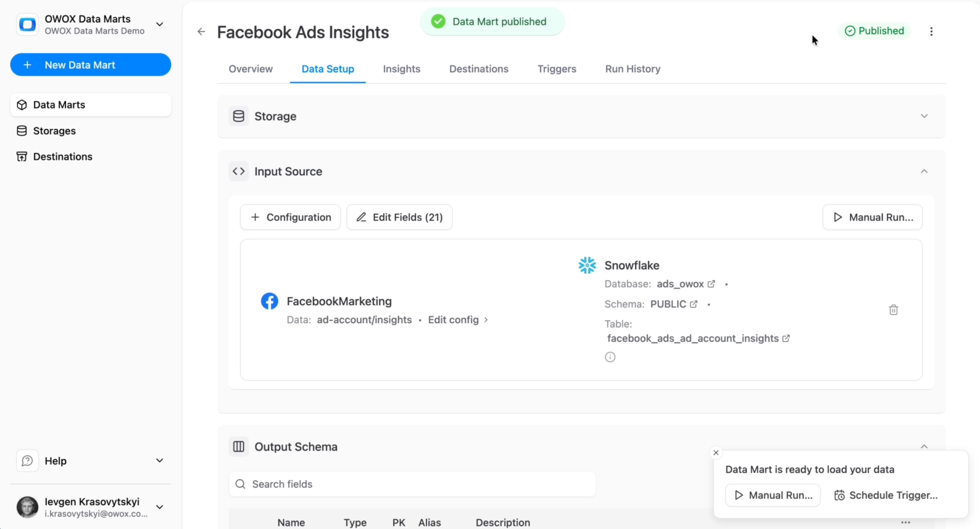Click Edit Fields (21) button
The image size is (980, 529).
[x=399, y=217]
